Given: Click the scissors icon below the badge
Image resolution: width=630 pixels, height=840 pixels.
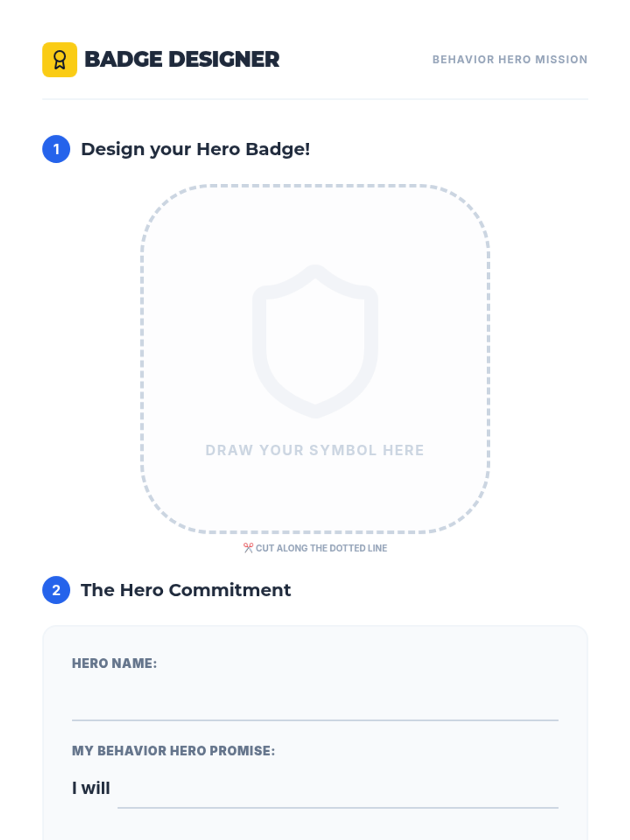Looking at the screenshot, I should [248, 548].
